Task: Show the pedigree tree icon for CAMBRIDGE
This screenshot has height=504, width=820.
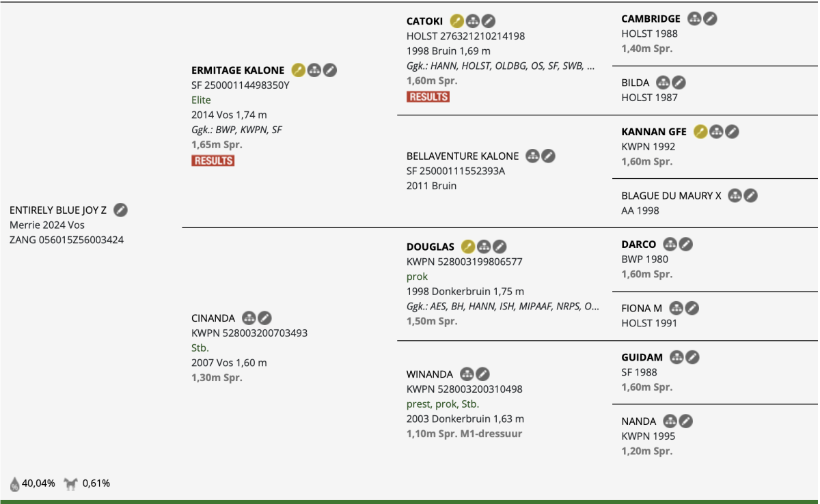Action: [694, 18]
